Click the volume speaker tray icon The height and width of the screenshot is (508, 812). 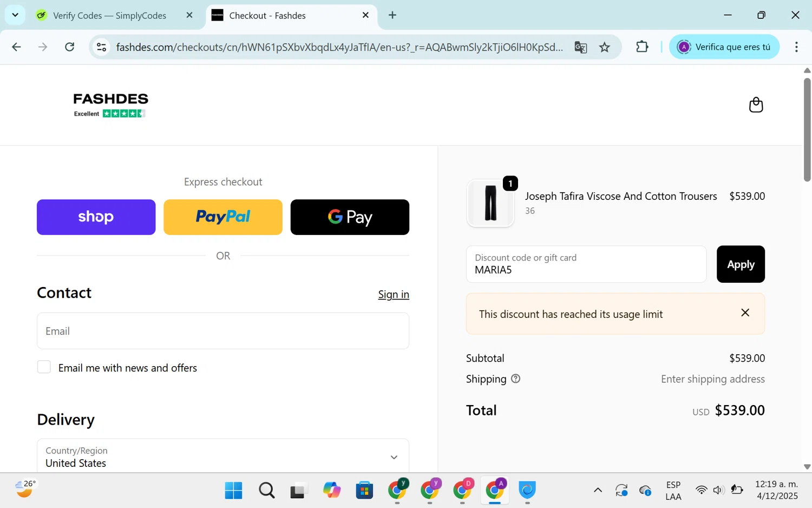click(718, 490)
